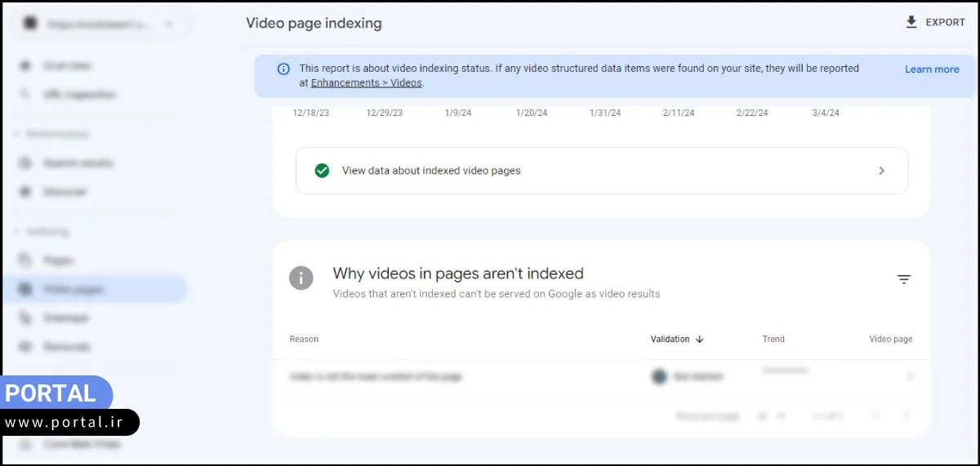Click the 3/4/24 chart date label
This screenshot has height=466, width=980.
(x=826, y=113)
